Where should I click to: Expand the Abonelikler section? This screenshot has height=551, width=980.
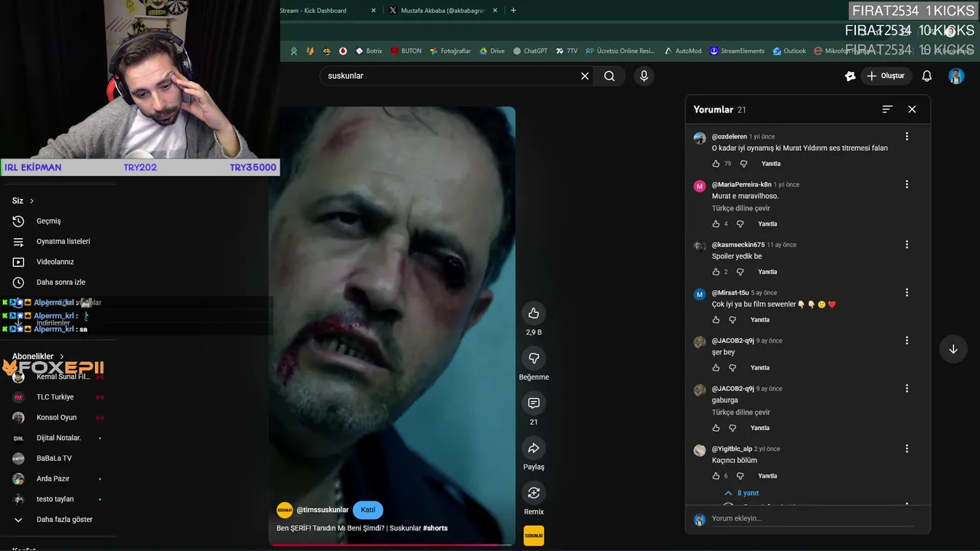(x=38, y=357)
